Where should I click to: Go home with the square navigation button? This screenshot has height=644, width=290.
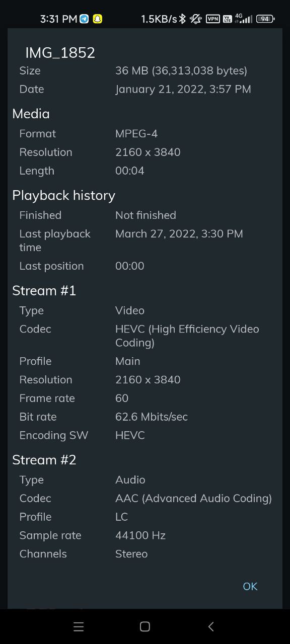(145, 626)
